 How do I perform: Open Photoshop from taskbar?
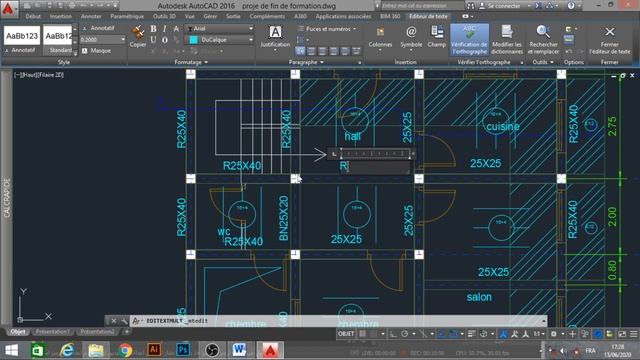(x=183, y=350)
